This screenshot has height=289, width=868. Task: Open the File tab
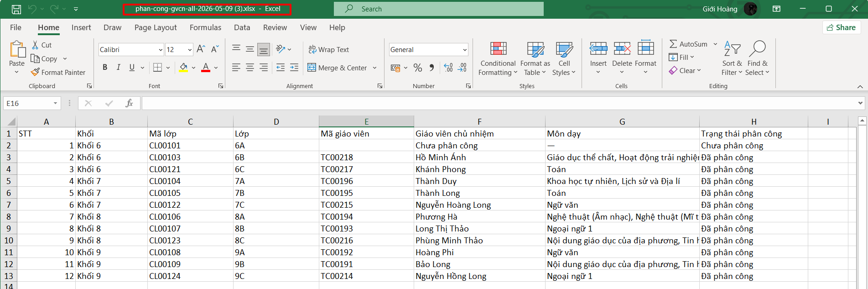[x=16, y=27]
